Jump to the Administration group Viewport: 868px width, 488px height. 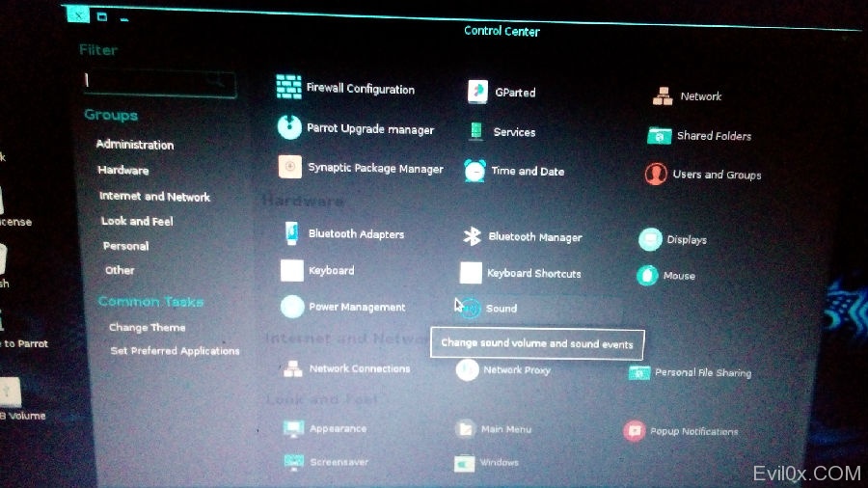click(x=135, y=145)
